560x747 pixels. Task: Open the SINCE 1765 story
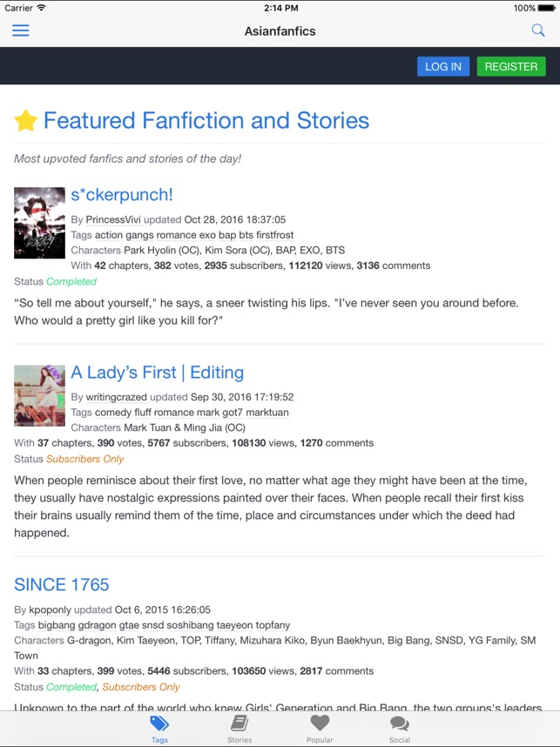click(62, 585)
